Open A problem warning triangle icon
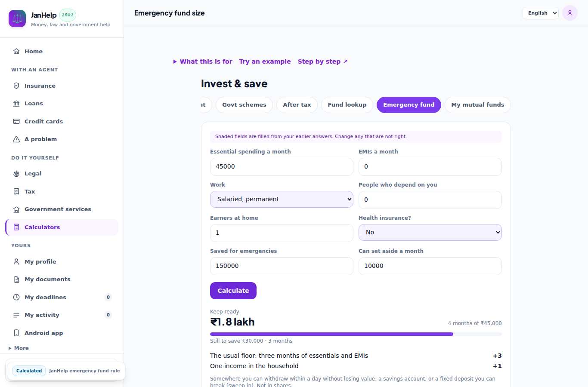Screen dimensions: 588x387 click(x=16, y=139)
